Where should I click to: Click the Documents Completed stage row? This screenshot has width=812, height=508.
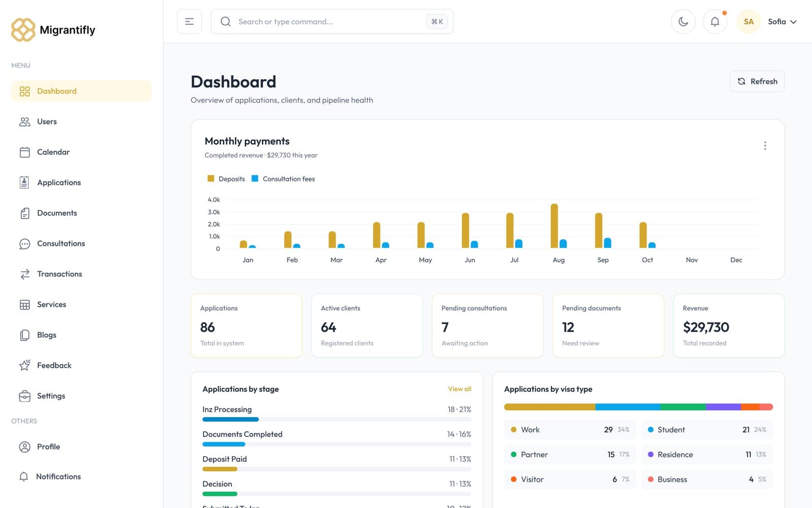[336, 438]
